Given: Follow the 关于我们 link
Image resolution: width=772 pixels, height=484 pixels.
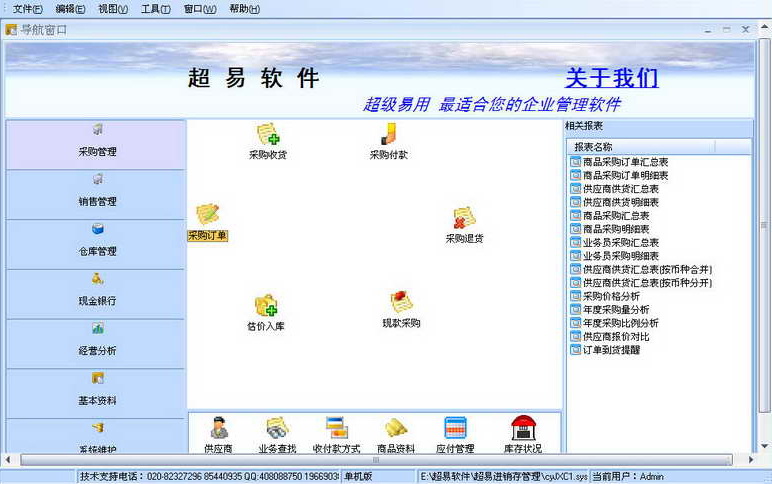Looking at the screenshot, I should pyautogui.click(x=611, y=78).
